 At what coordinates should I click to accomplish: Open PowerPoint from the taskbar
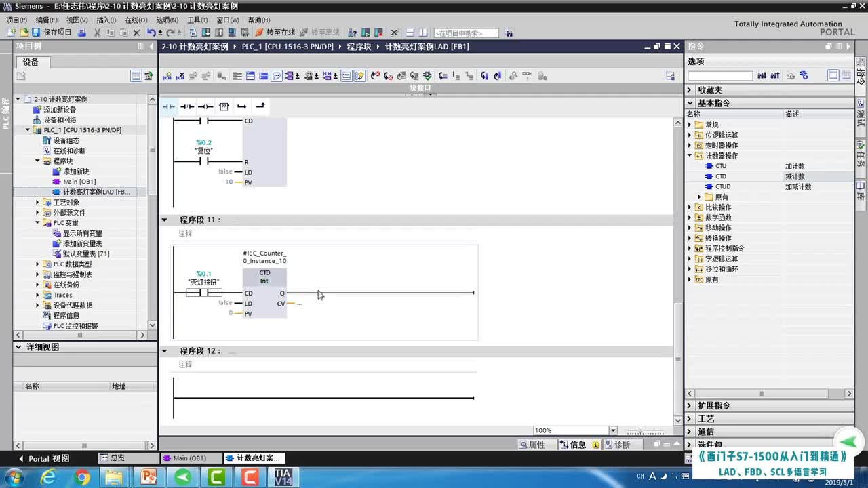(x=149, y=477)
